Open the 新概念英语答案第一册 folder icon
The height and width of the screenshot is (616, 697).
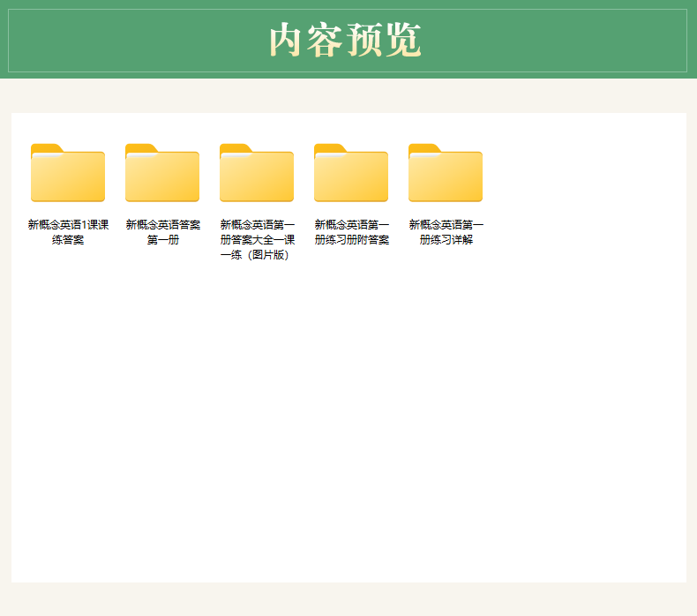click(162, 173)
